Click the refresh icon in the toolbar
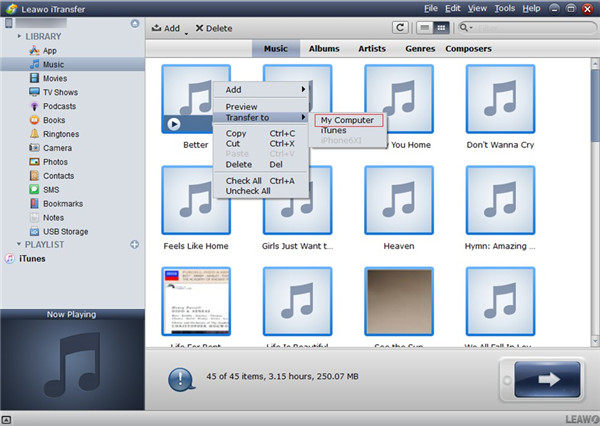This screenshot has height=426, width=600. pos(401,28)
